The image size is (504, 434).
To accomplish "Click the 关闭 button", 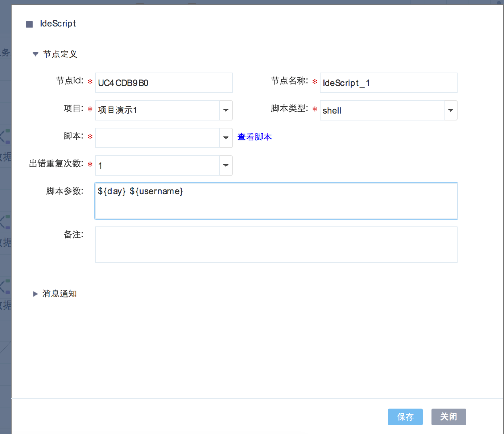I will pyautogui.click(x=449, y=417).
